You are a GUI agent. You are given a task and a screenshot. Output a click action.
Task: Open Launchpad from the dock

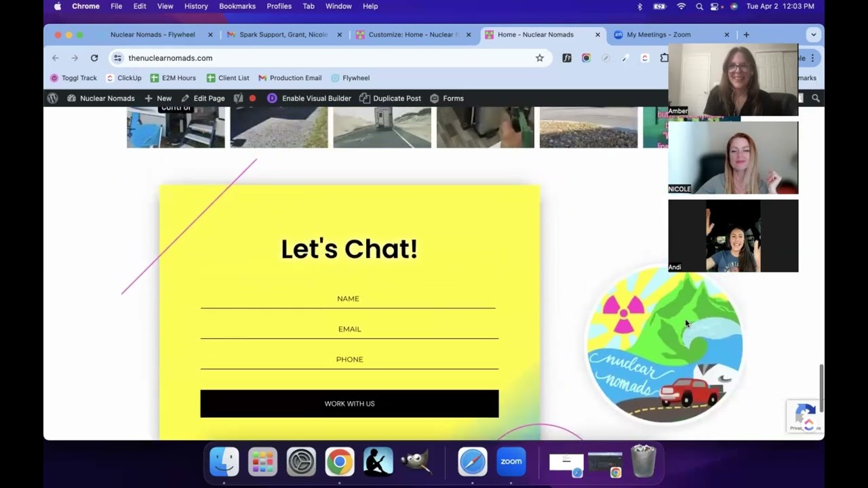pos(262,462)
